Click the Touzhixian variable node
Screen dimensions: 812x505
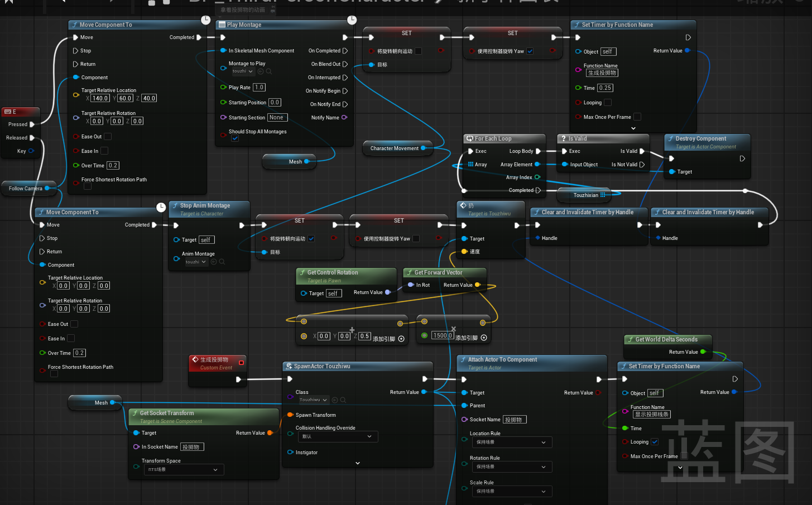[585, 195]
